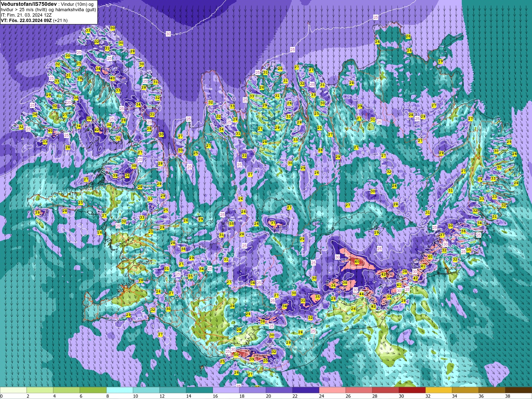Click the 20–22 m/s legend color box
This screenshot has height=399, width=532.
pyautogui.click(x=279, y=390)
